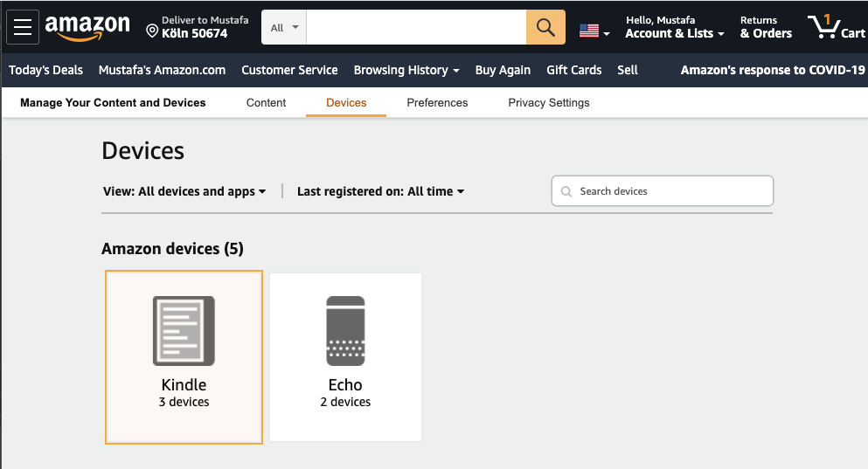The width and height of the screenshot is (868, 469).
Task: Go to the Amazon logo homepage
Action: tap(87, 27)
